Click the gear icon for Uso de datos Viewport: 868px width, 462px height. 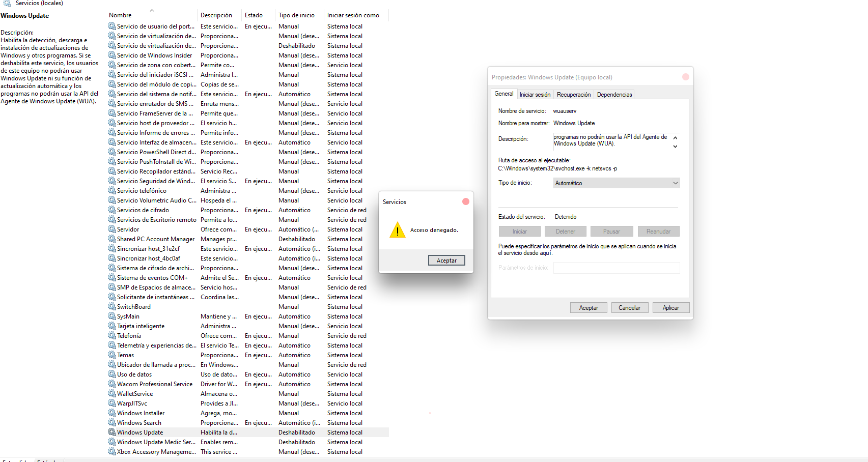[x=112, y=374]
